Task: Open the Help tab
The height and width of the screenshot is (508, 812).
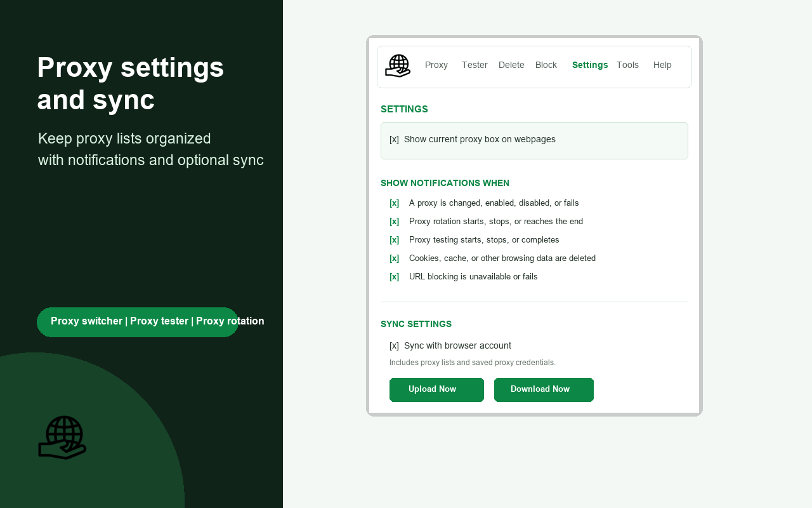Action: click(662, 65)
